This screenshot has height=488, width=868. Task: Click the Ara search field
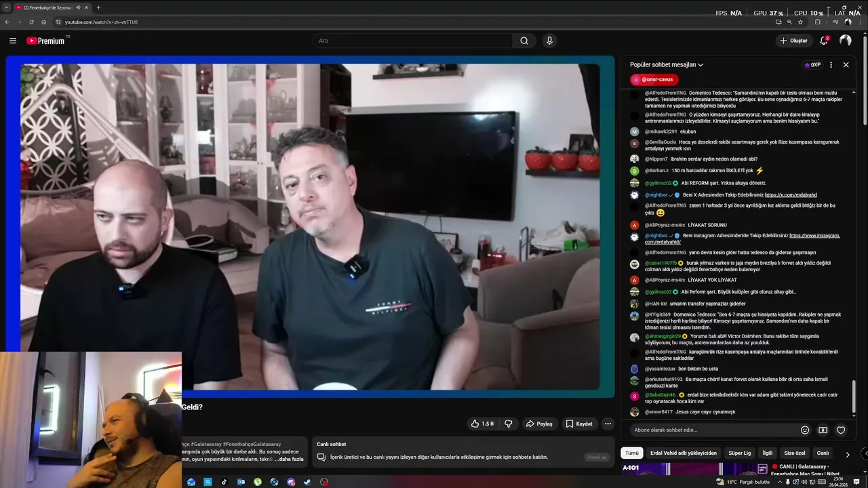[x=414, y=41]
